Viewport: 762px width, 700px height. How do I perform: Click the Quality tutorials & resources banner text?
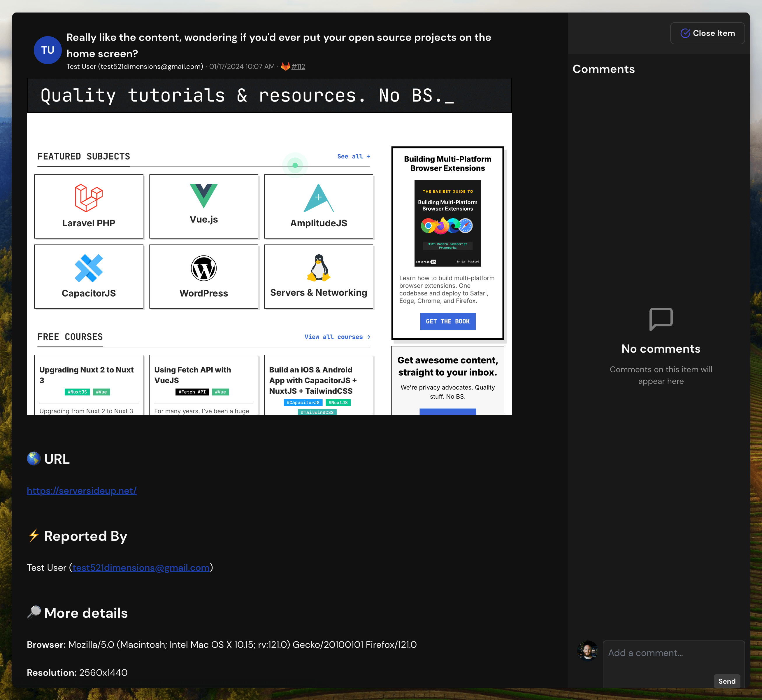(x=247, y=95)
